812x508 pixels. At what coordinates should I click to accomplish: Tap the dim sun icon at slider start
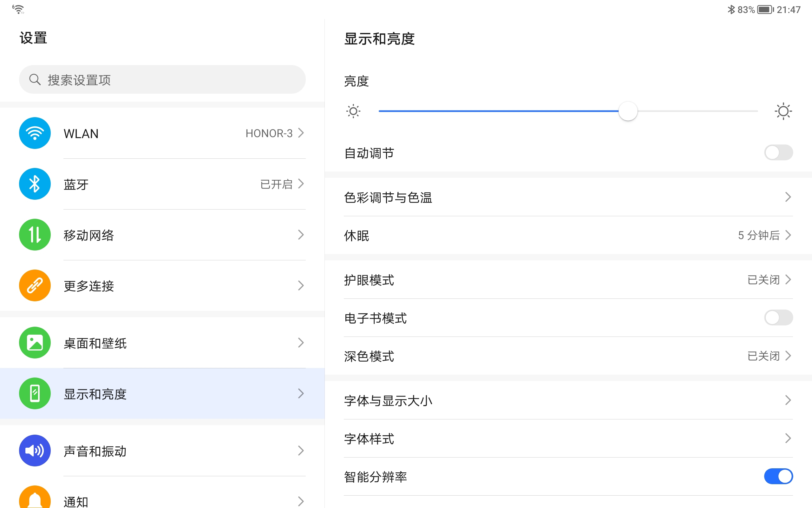click(353, 111)
